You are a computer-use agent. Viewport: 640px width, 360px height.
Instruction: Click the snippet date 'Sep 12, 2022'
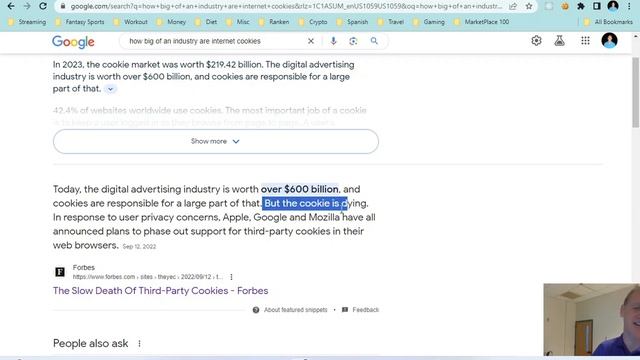point(139,247)
